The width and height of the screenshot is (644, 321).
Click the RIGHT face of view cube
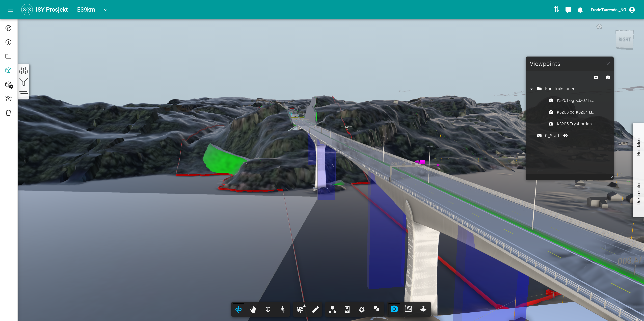624,40
